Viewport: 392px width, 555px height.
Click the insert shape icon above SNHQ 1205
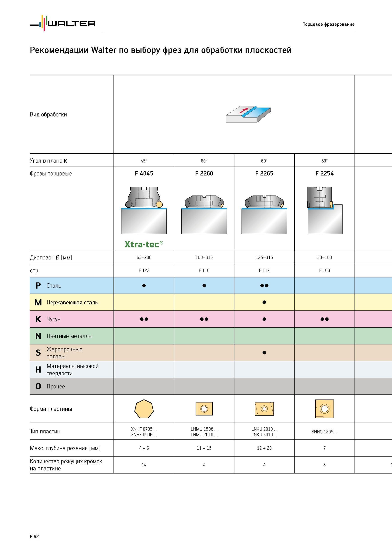point(325,409)
